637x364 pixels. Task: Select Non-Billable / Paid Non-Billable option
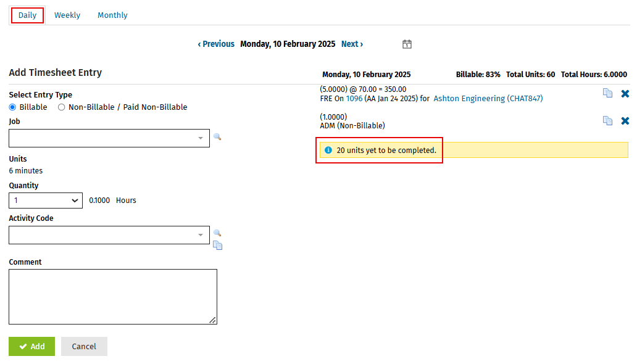point(61,107)
